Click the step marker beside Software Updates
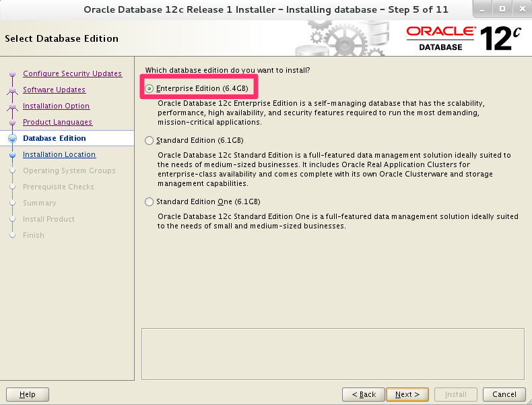 (12, 90)
